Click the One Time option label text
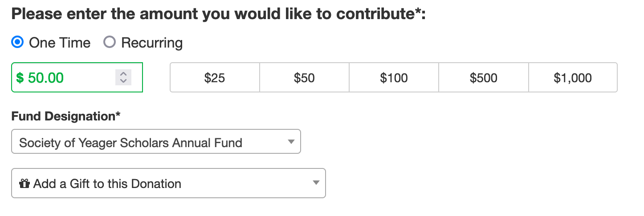 (x=60, y=43)
